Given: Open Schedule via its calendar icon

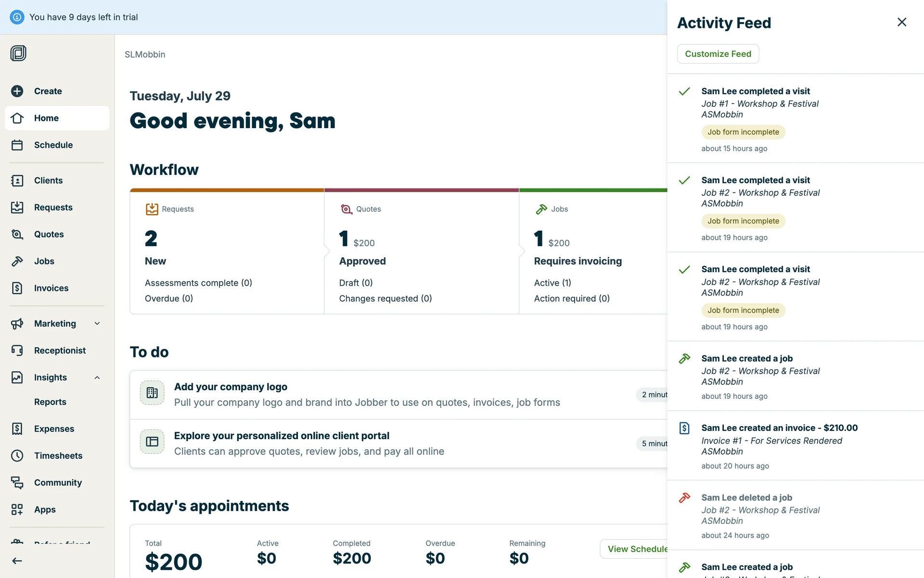Looking at the screenshot, I should 17,145.
